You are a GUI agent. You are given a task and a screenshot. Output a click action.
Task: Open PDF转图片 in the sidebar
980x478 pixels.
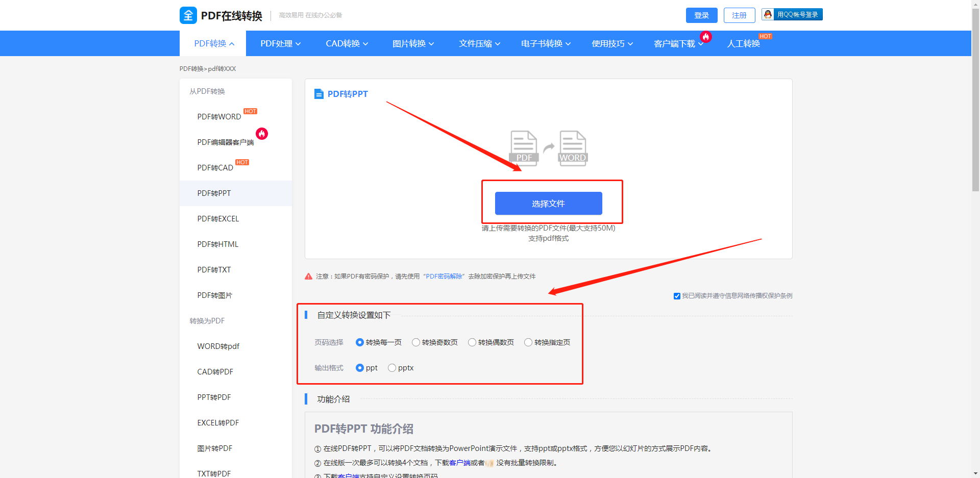point(215,295)
